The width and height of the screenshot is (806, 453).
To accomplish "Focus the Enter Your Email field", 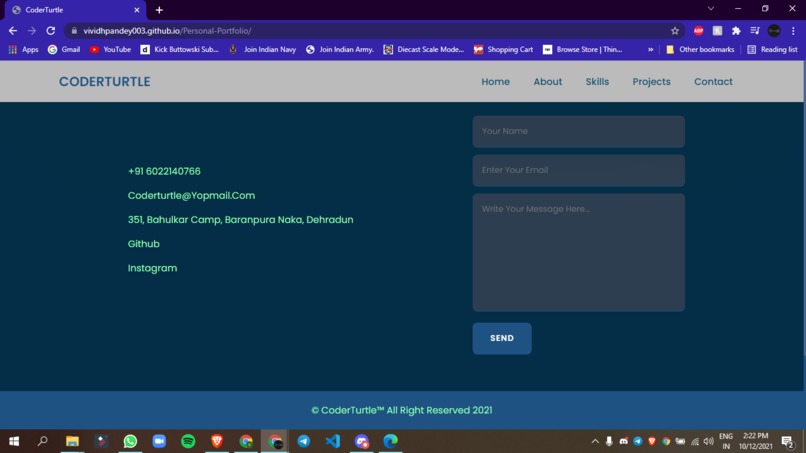I will [578, 170].
